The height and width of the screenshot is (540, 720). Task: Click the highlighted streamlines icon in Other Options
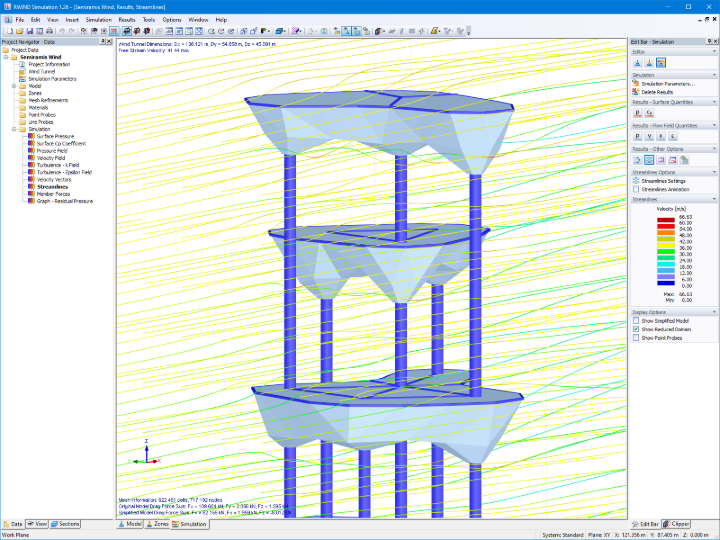(649, 160)
